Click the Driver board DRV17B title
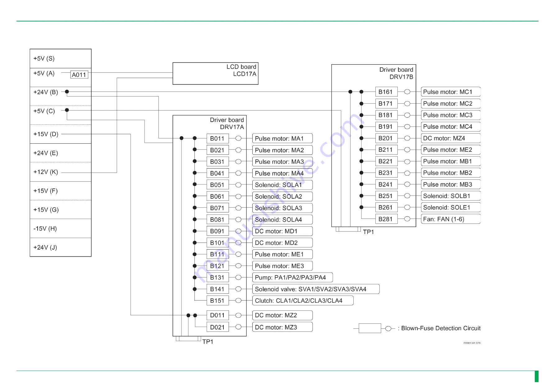 (x=396, y=73)
